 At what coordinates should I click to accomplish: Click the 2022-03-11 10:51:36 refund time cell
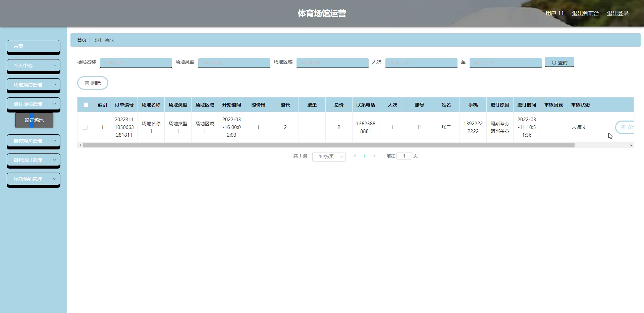point(527,127)
